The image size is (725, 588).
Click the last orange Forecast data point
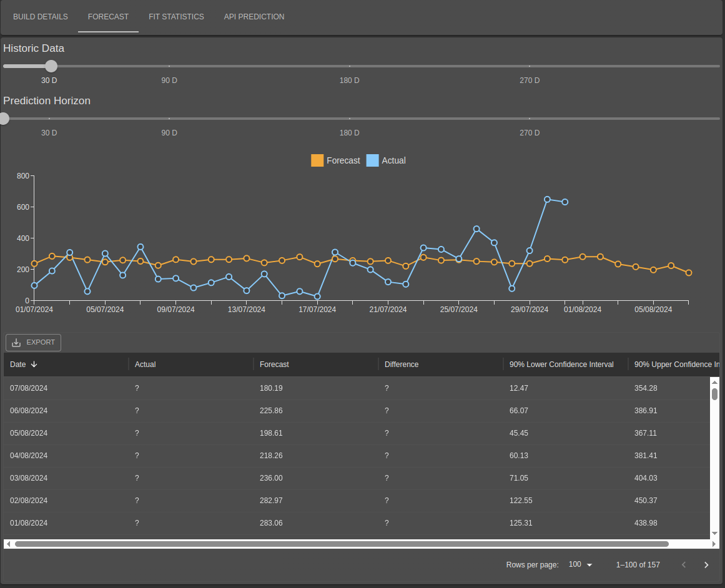(689, 273)
